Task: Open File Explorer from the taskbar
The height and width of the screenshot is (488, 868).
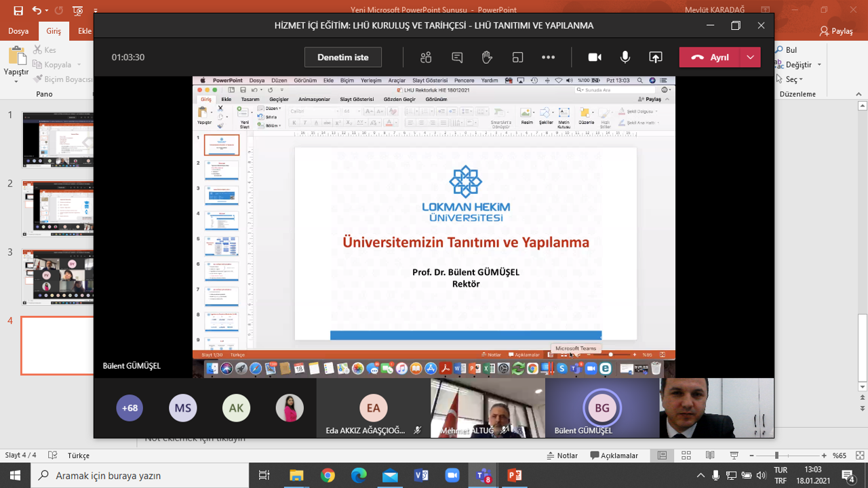Action: [296, 475]
